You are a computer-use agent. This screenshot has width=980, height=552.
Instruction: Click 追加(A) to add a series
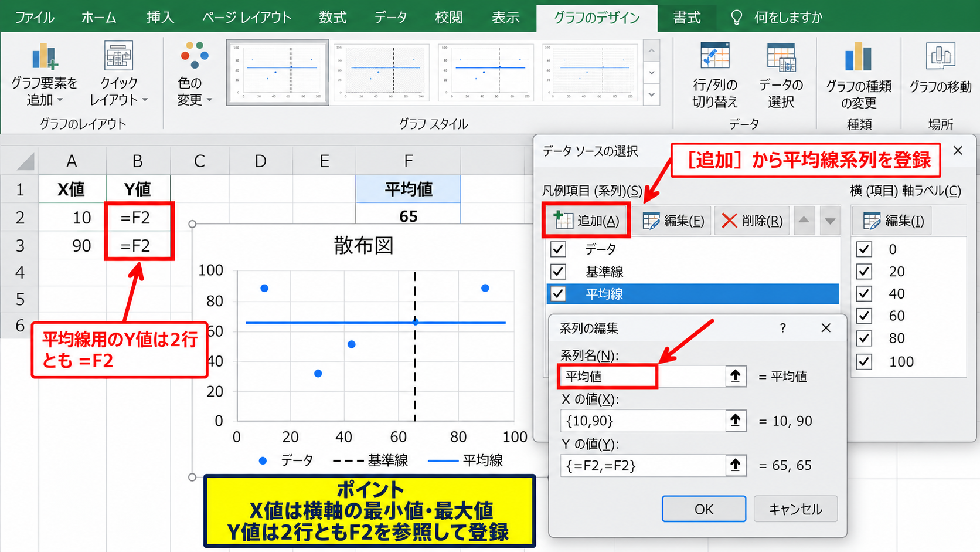[586, 221]
